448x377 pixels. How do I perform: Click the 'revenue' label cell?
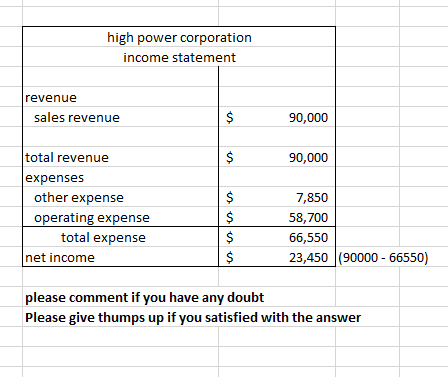pyautogui.click(x=121, y=97)
